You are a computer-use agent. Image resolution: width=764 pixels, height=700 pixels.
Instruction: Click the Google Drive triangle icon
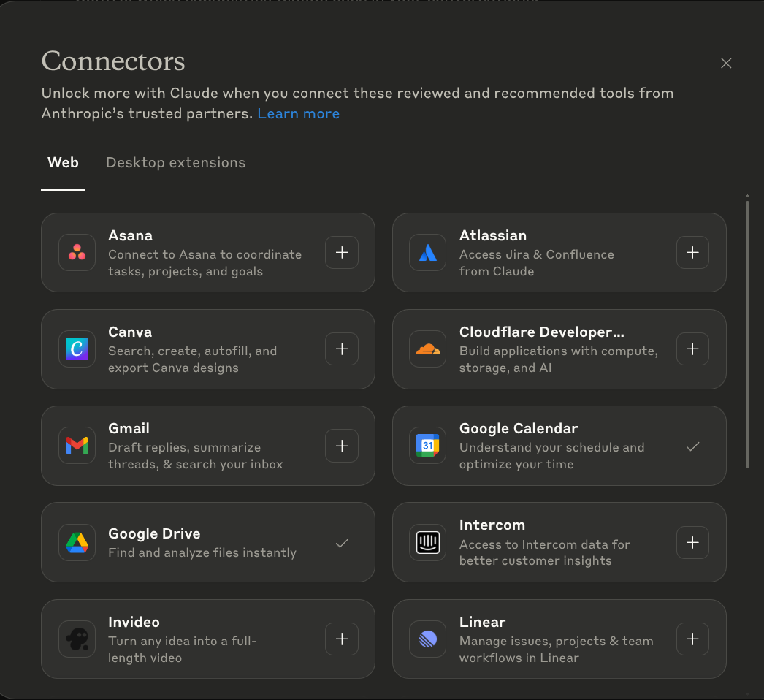click(x=77, y=542)
